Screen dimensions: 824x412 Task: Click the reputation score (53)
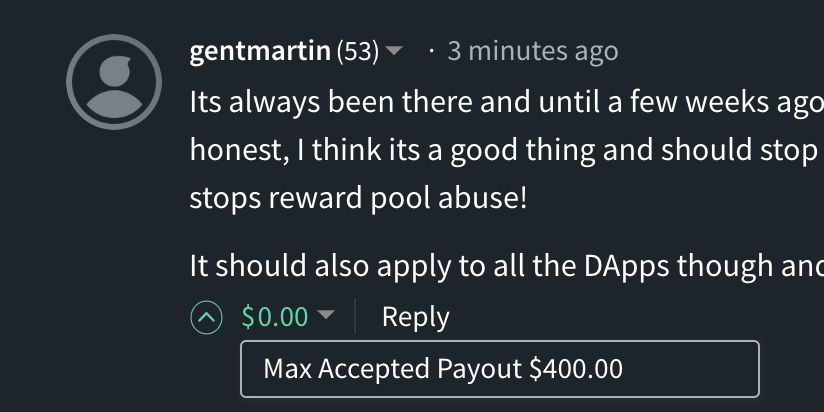tap(358, 52)
